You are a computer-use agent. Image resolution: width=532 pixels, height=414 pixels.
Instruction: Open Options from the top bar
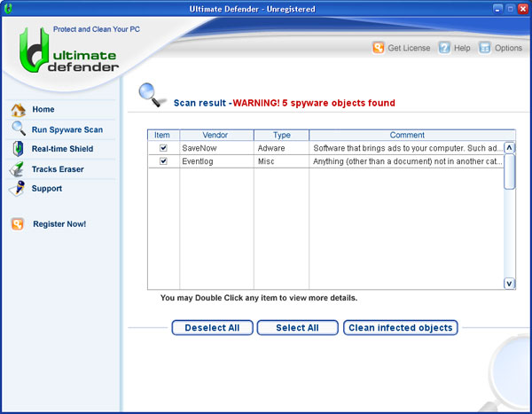click(508, 48)
